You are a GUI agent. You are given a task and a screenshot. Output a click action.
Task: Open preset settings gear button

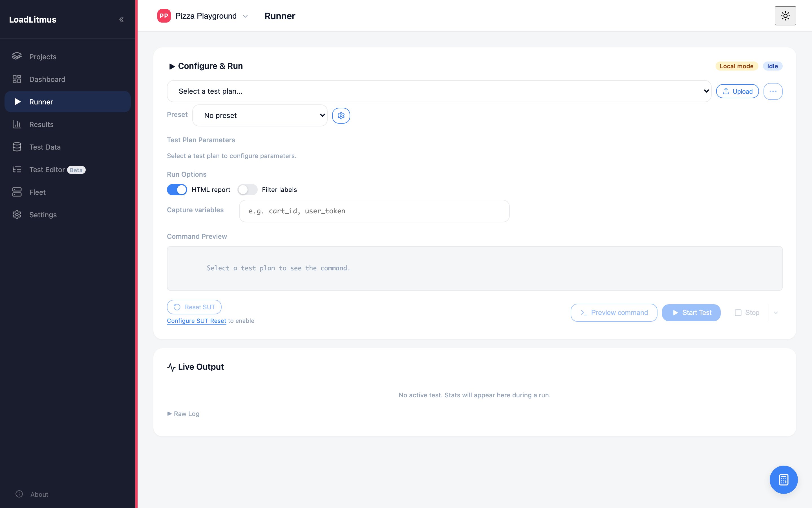[x=341, y=116]
